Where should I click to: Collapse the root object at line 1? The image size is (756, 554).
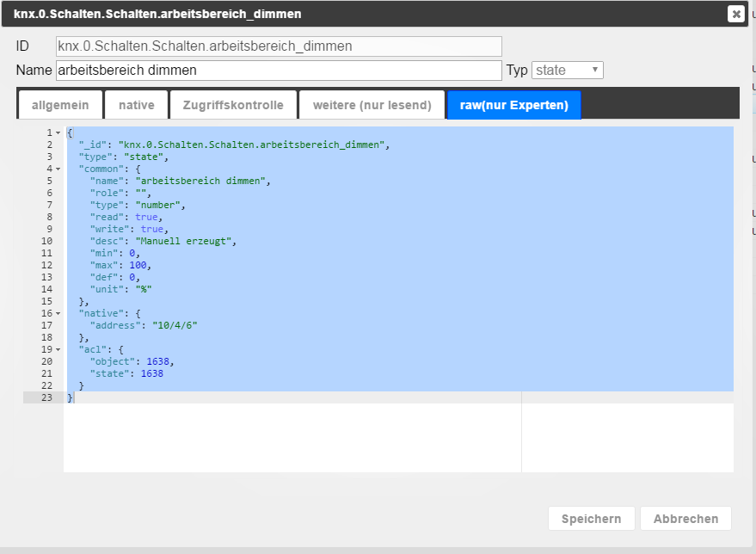click(58, 132)
